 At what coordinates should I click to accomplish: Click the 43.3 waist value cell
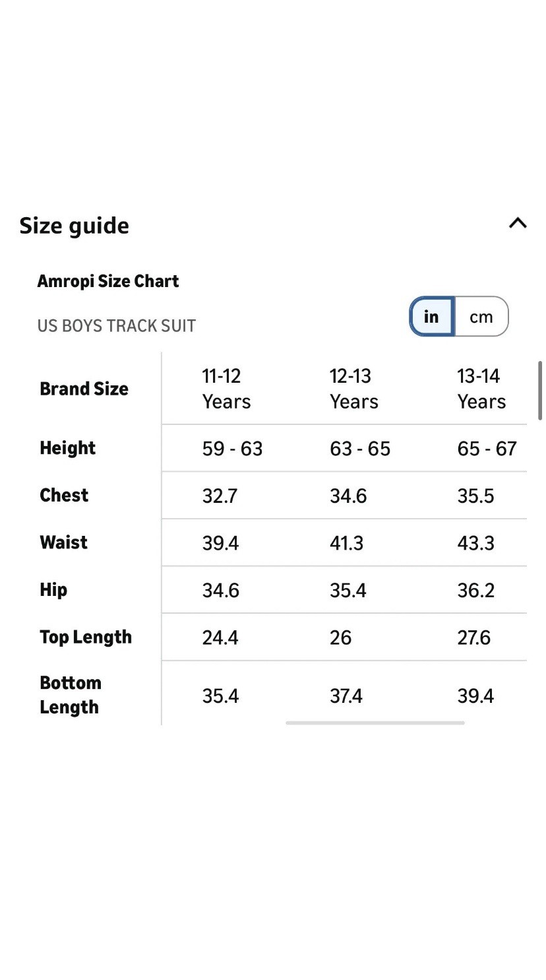tap(475, 543)
